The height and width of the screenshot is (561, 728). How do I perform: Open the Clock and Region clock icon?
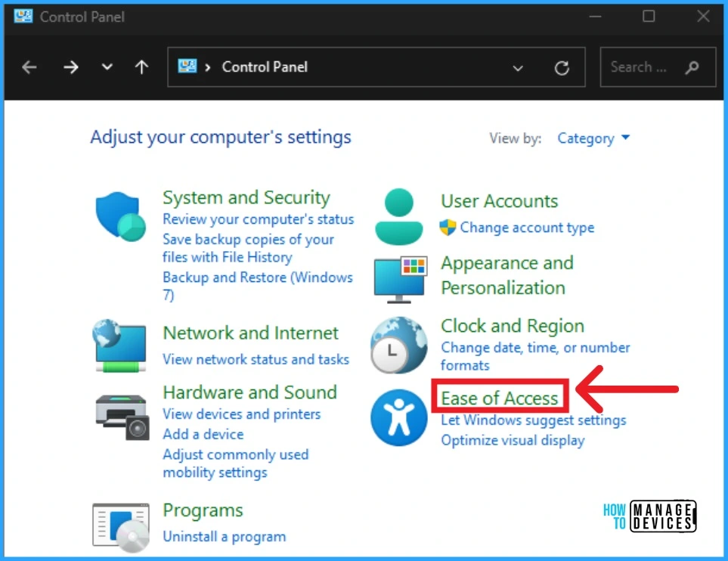[x=399, y=345]
